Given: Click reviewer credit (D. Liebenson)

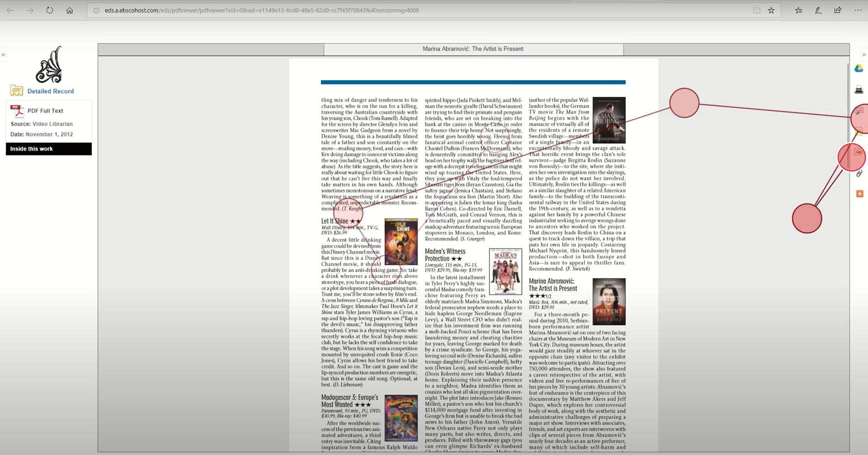Looking at the screenshot, I should tap(347, 385).
